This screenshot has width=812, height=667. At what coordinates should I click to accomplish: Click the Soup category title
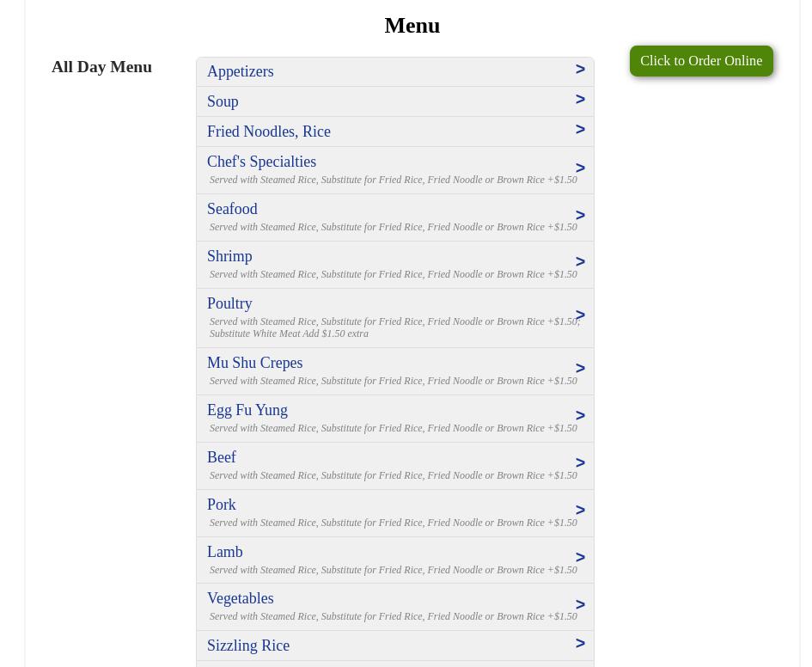tap(223, 101)
